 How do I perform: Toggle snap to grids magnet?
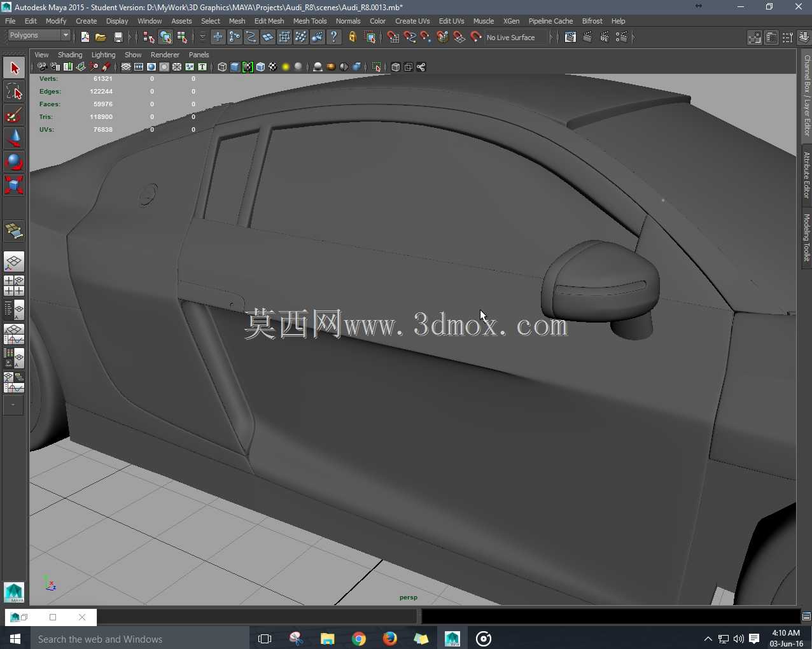click(393, 38)
